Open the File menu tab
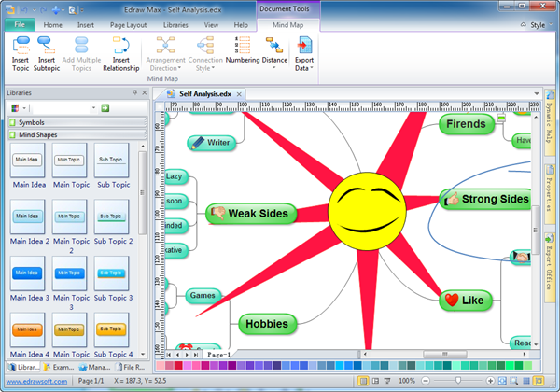This screenshot has height=392, width=560. point(18,24)
